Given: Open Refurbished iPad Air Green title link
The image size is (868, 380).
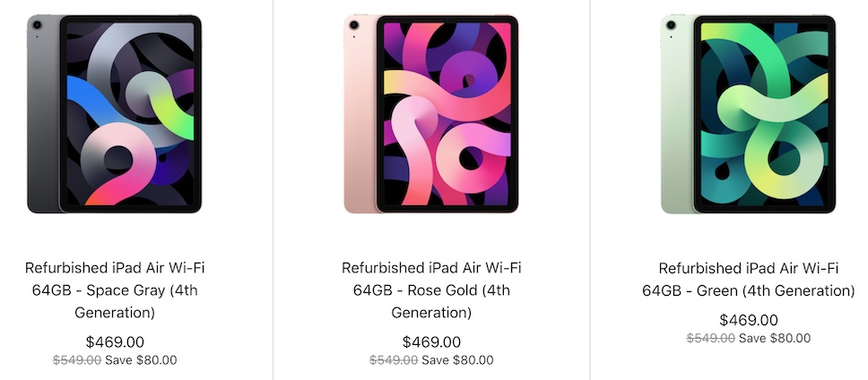Looking at the screenshot, I should pos(749,280).
